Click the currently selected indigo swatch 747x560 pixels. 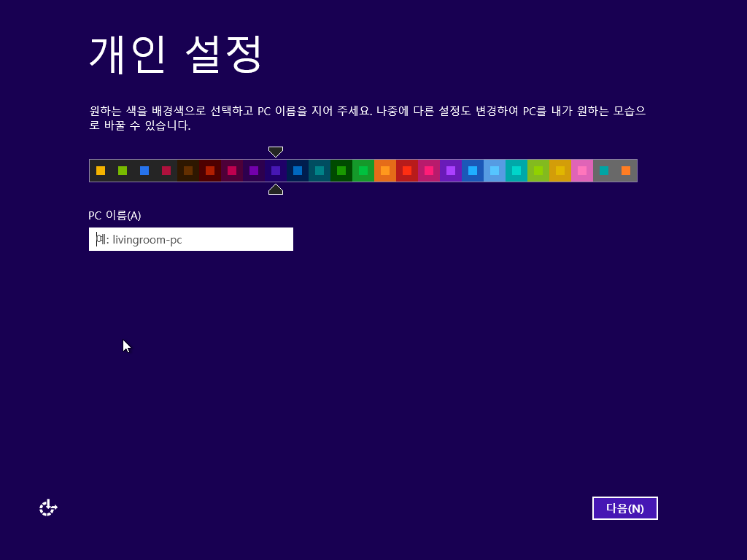point(276,171)
